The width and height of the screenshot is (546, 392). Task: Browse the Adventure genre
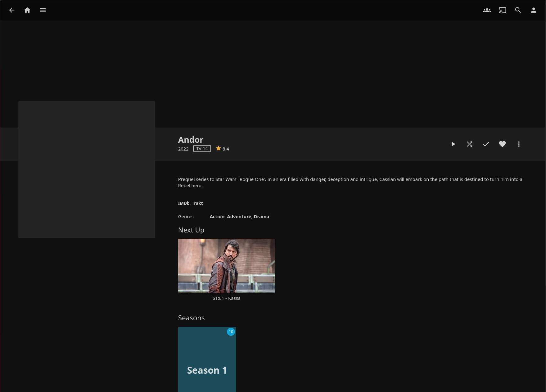click(239, 217)
